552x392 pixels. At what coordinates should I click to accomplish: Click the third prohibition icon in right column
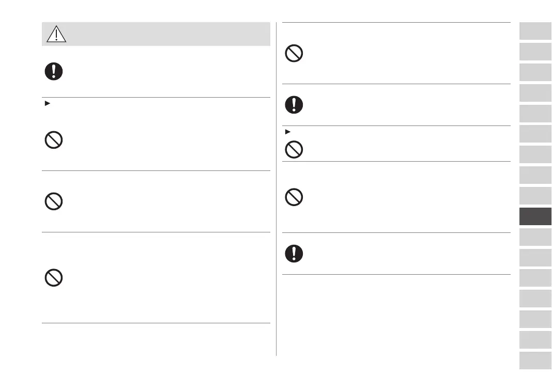click(294, 197)
